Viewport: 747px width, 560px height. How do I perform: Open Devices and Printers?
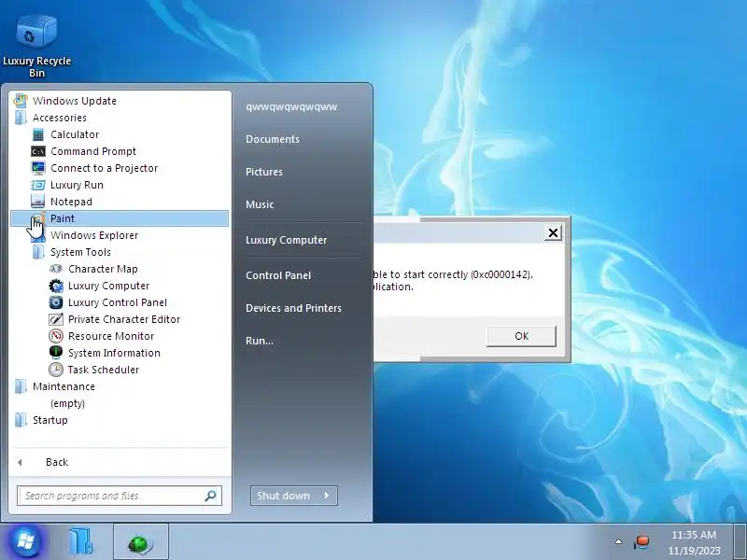[293, 308]
